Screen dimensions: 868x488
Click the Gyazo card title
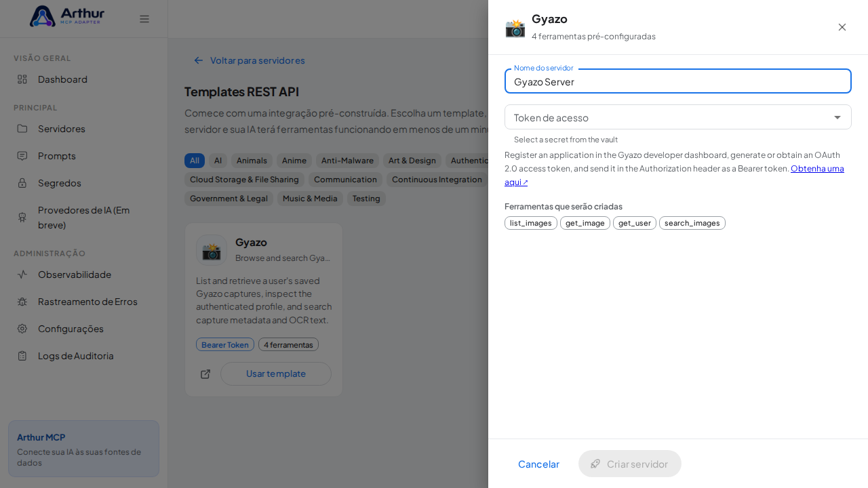(x=251, y=242)
